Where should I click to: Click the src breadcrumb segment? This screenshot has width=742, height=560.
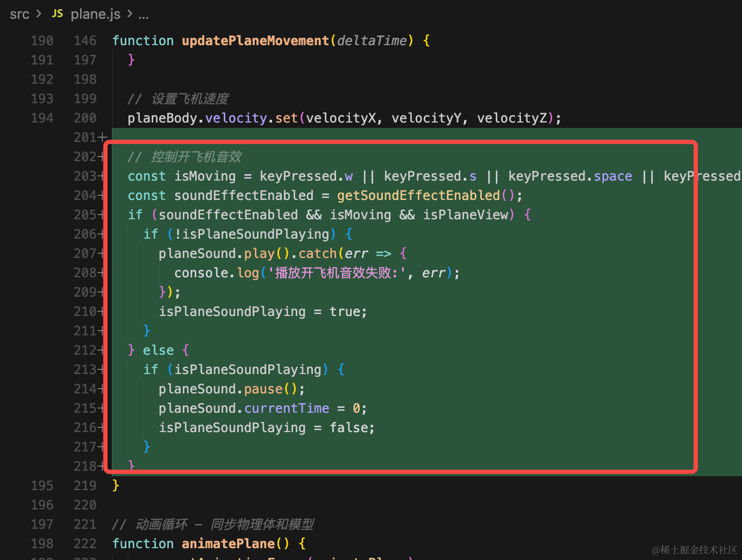[x=19, y=14]
